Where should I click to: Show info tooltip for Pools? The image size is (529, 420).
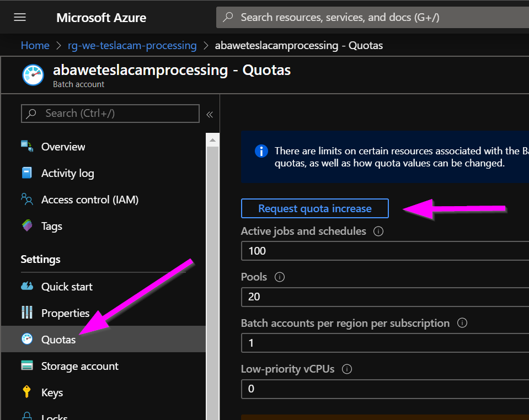pyautogui.click(x=279, y=277)
